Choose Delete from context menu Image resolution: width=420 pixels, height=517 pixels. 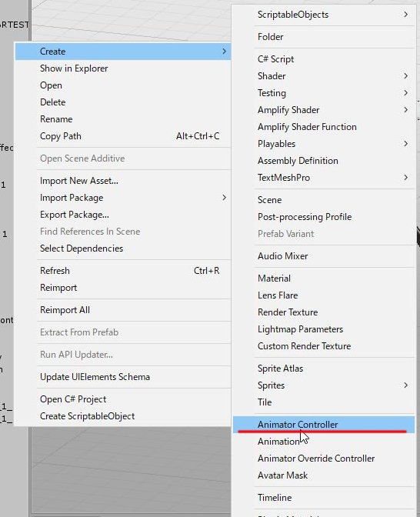123,102
